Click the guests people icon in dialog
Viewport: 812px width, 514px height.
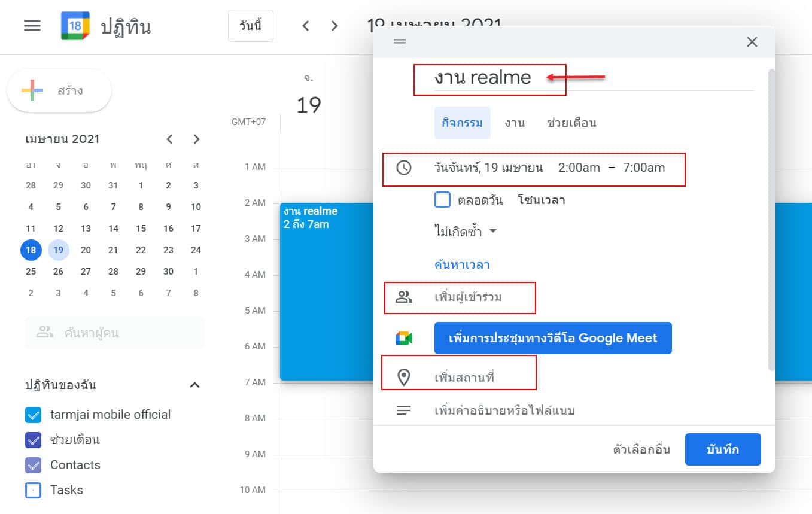click(x=404, y=297)
